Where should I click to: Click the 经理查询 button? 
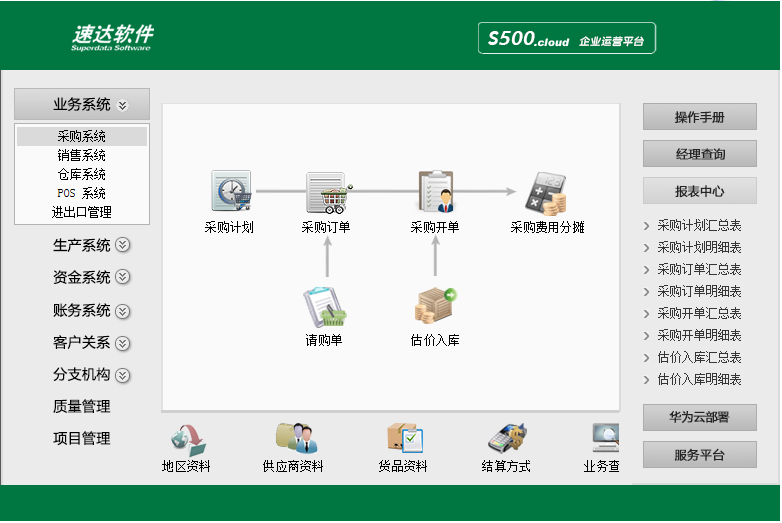[x=700, y=154]
